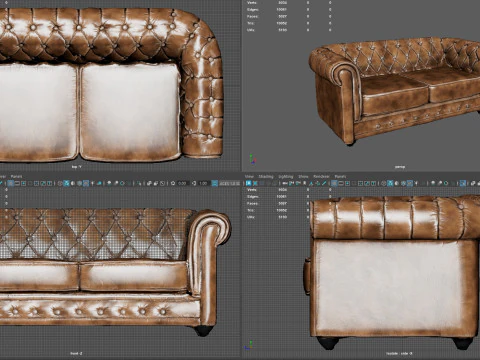The width and height of the screenshot is (480, 360).
Task: Open the Panels menu of front viewport
Action: 16,176
